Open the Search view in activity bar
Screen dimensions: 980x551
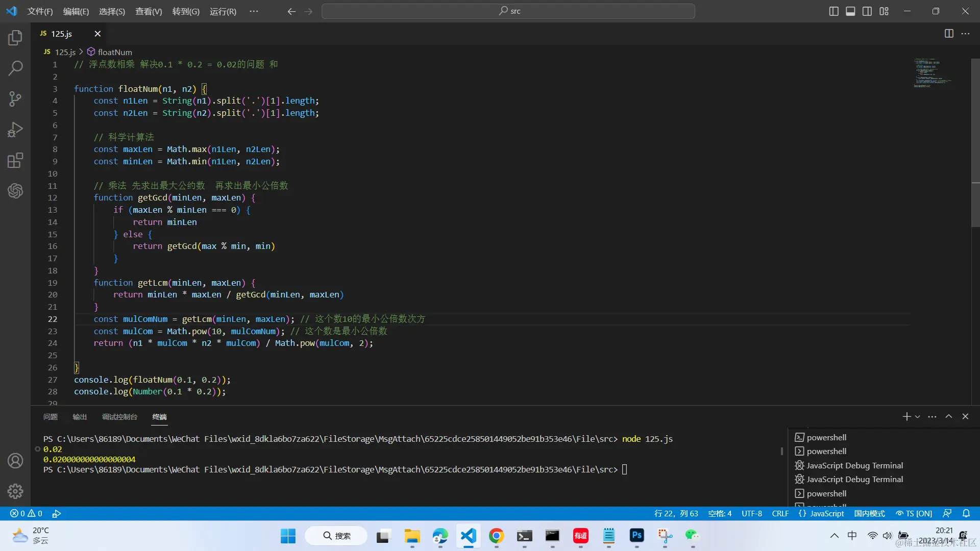click(15, 68)
